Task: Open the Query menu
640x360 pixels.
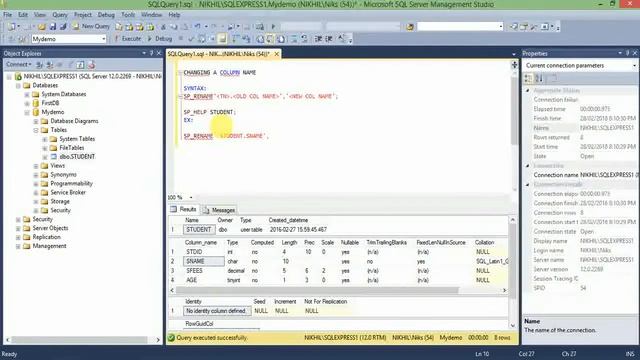Action: click(x=60, y=15)
